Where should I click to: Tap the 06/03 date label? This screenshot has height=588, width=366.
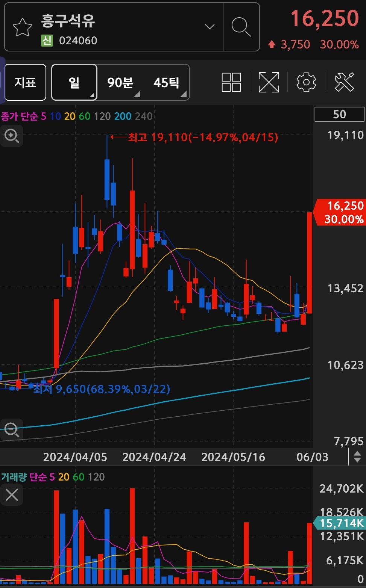click(312, 457)
